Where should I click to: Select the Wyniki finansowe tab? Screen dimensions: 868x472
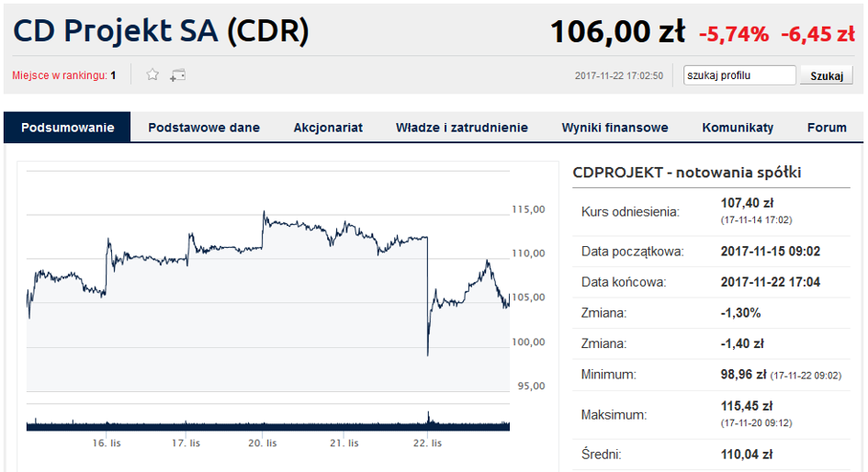614,128
